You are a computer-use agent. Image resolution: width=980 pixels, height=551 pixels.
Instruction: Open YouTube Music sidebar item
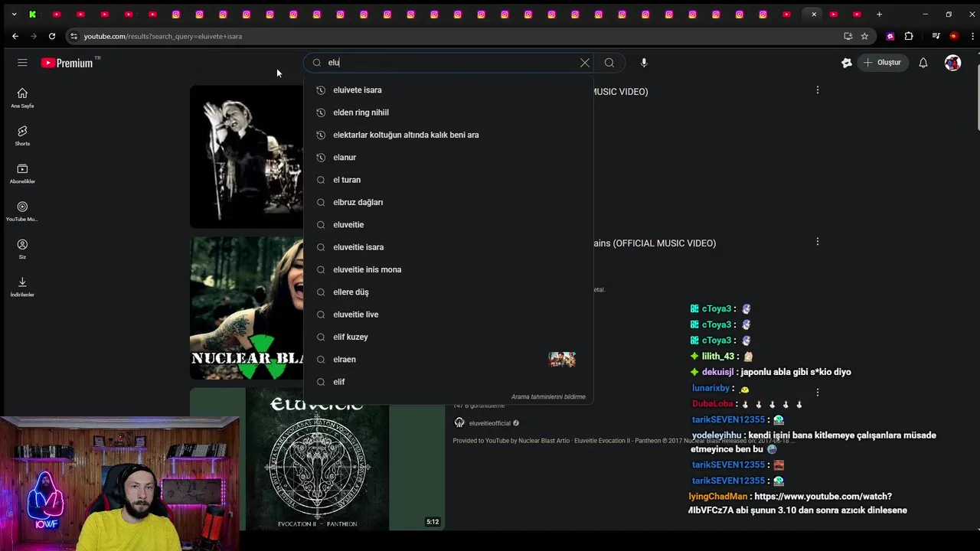22,211
